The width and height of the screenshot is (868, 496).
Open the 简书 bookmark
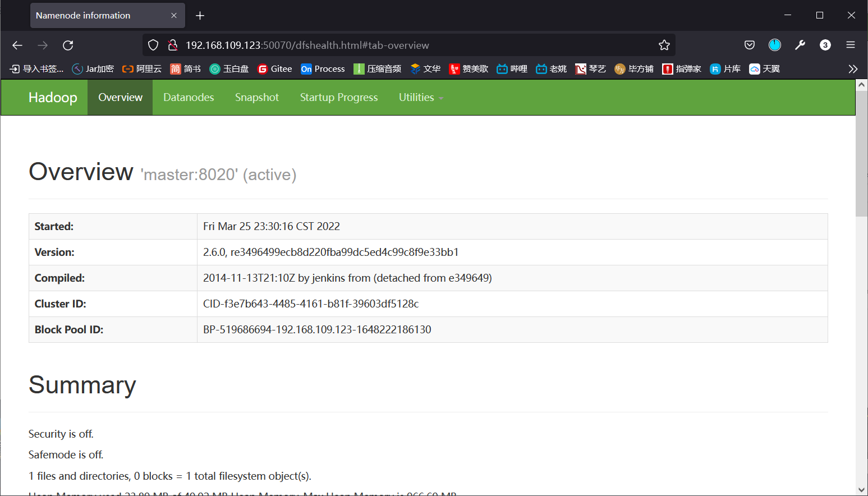click(x=186, y=69)
